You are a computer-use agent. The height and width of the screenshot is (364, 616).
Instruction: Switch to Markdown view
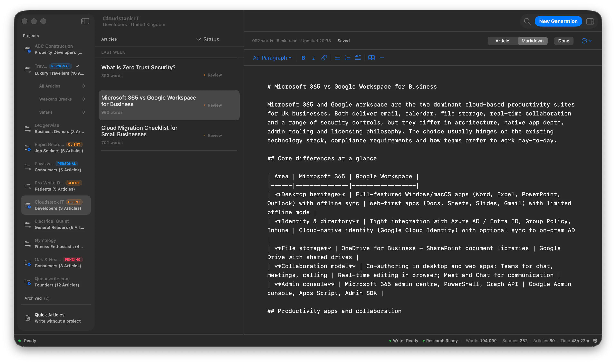tap(532, 41)
